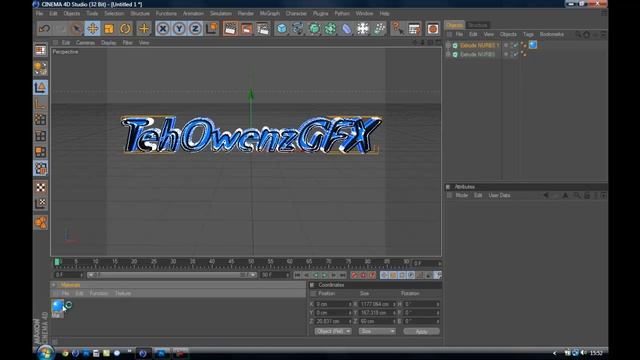Viewport: 640px width, 360px height.
Task: Click the orange content browser toolbar icon
Action: (x=433, y=29)
